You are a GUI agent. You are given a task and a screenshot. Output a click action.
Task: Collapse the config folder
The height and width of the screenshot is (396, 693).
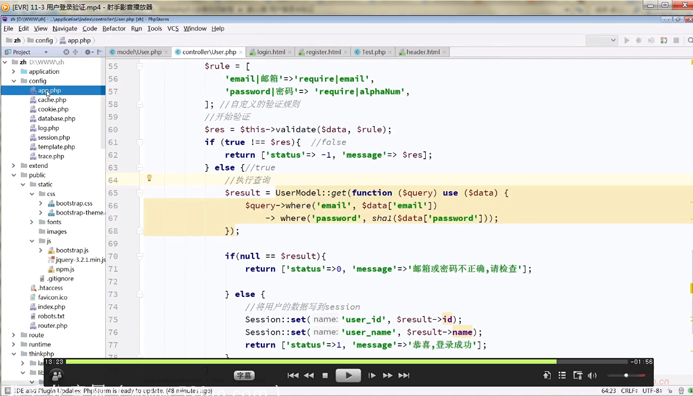[14, 81]
